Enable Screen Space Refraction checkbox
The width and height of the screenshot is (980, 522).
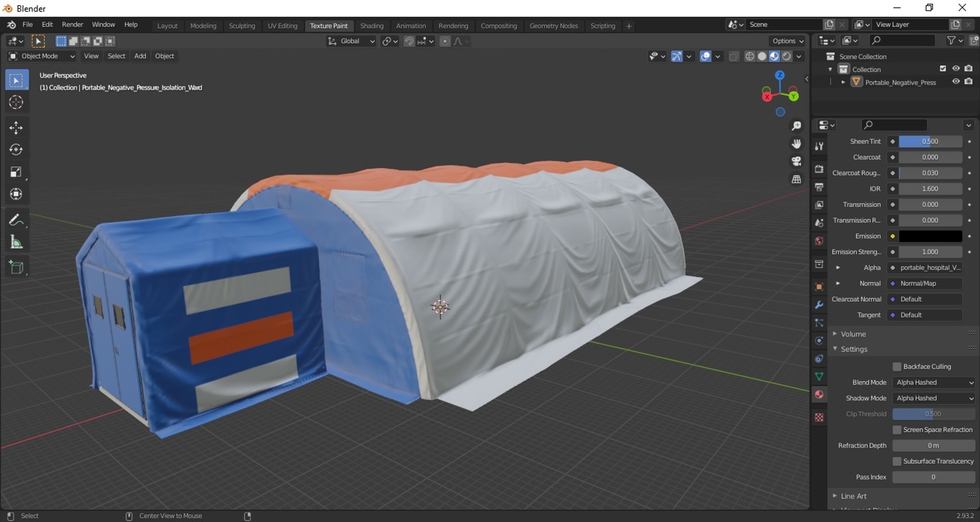[x=897, y=430]
